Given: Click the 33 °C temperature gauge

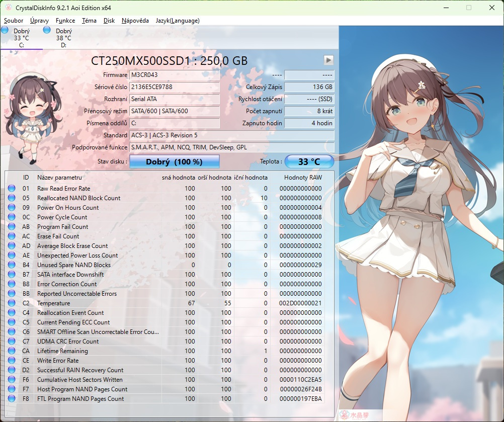Looking at the screenshot, I should tap(309, 161).
